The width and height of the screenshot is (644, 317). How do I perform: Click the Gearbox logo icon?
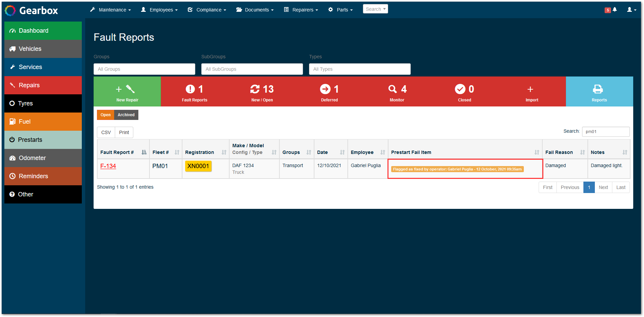coord(10,10)
